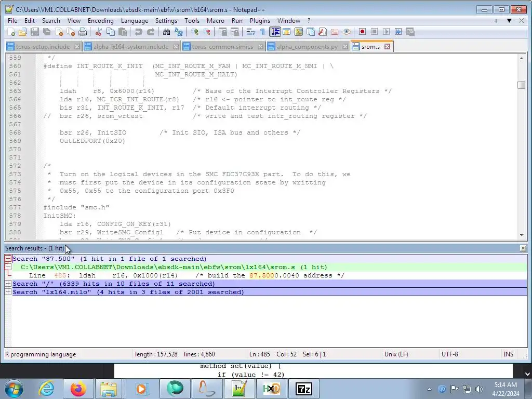Open Windows Start menu

pos(14,389)
